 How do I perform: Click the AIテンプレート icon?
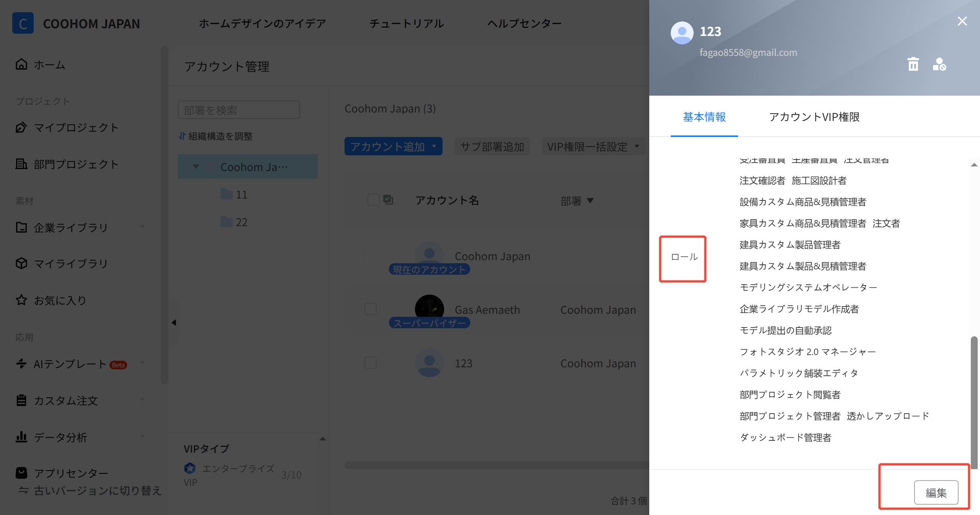point(21,363)
